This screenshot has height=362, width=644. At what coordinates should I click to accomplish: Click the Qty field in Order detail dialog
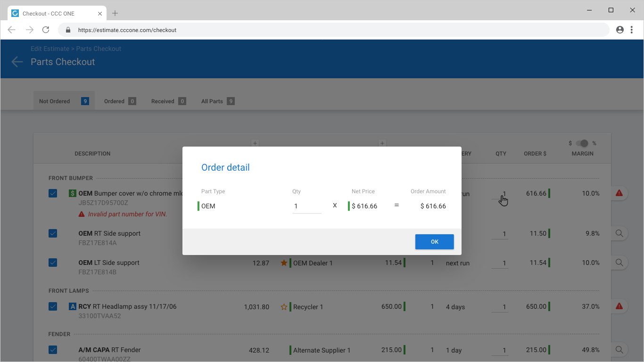tap(307, 206)
